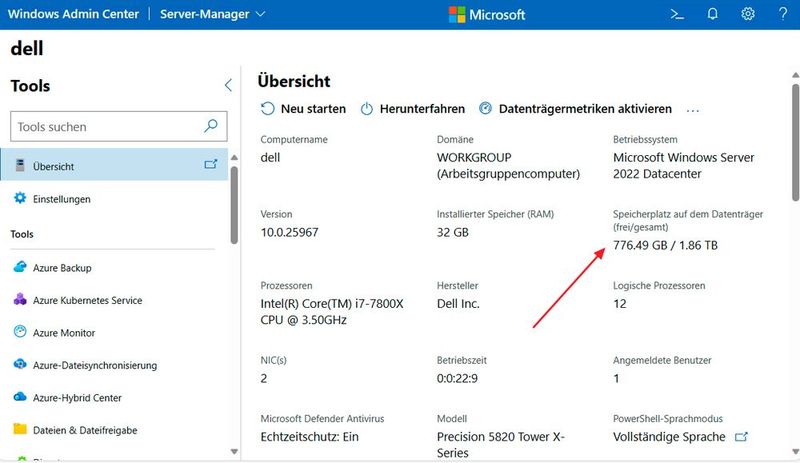
Task: Click the dell server name heading
Action: (x=27, y=48)
